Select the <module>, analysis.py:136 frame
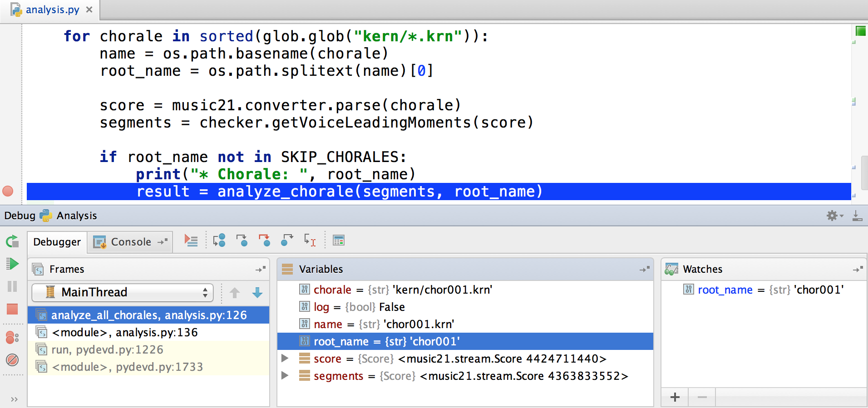The image size is (868, 408). [125, 333]
